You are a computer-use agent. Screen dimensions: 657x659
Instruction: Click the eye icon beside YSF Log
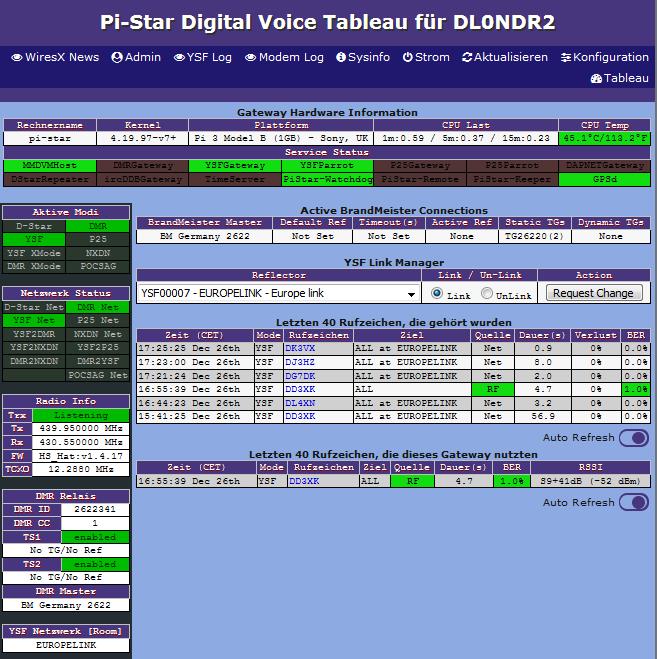coord(179,58)
